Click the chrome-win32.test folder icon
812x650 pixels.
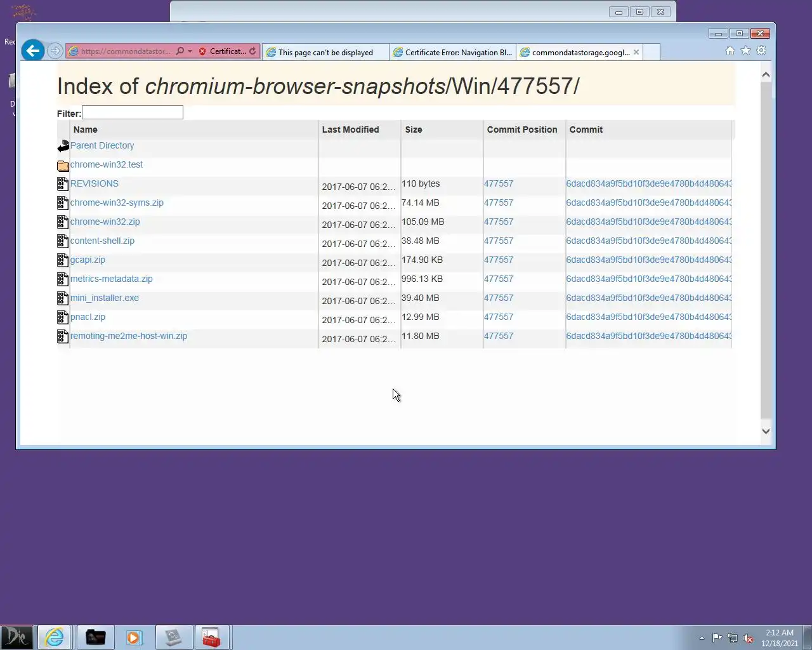(63, 166)
